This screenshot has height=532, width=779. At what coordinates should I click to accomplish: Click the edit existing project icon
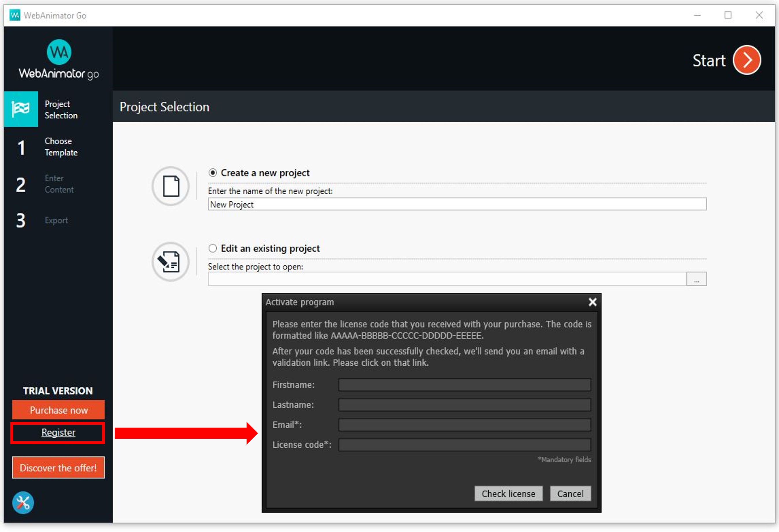tap(171, 262)
